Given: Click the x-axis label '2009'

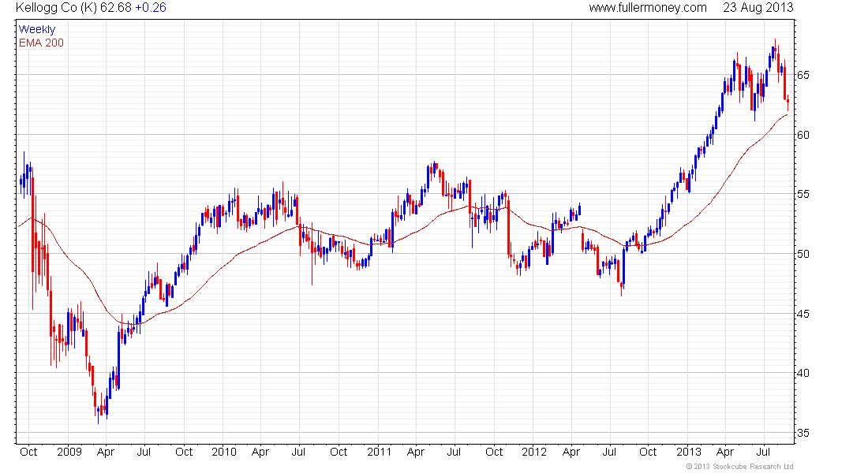Looking at the screenshot, I should (69, 452).
